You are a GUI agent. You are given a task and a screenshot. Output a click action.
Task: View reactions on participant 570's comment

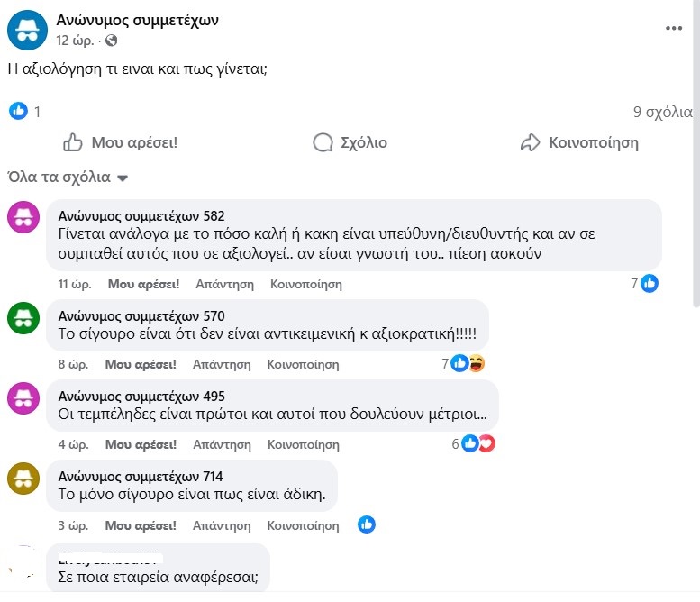(468, 364)
